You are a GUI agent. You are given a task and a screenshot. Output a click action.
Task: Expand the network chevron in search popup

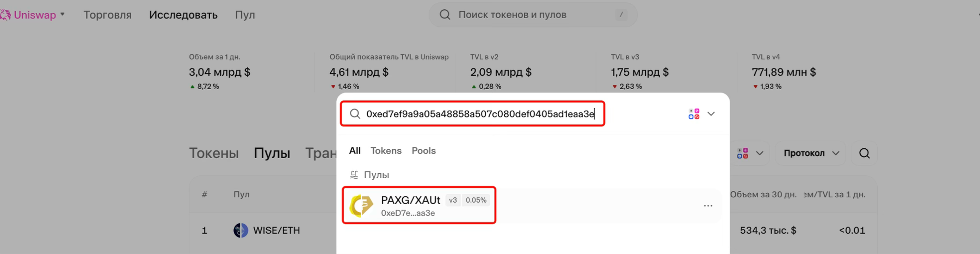[711, 114]
